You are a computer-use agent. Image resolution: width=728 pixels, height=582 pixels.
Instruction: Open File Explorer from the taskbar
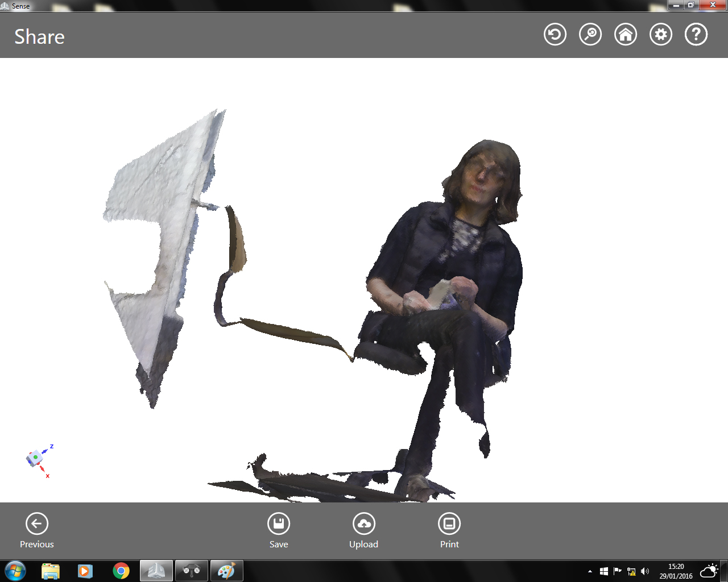(51, 571)
